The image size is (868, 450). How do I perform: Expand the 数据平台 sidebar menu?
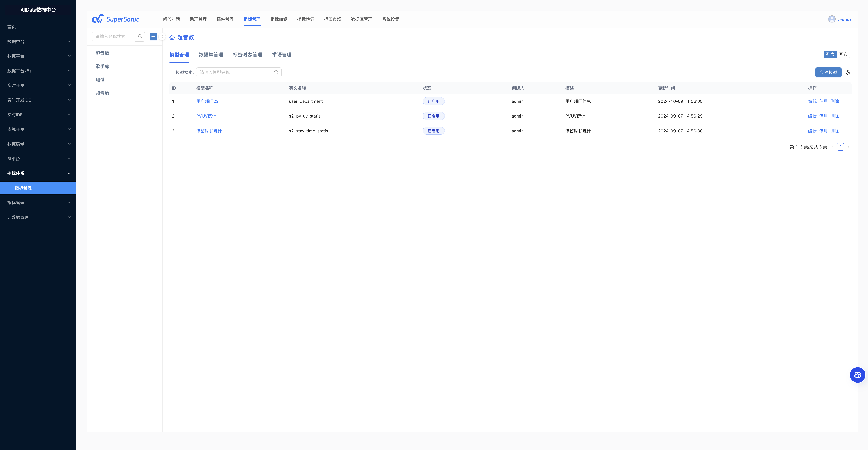tap(38, 56)
